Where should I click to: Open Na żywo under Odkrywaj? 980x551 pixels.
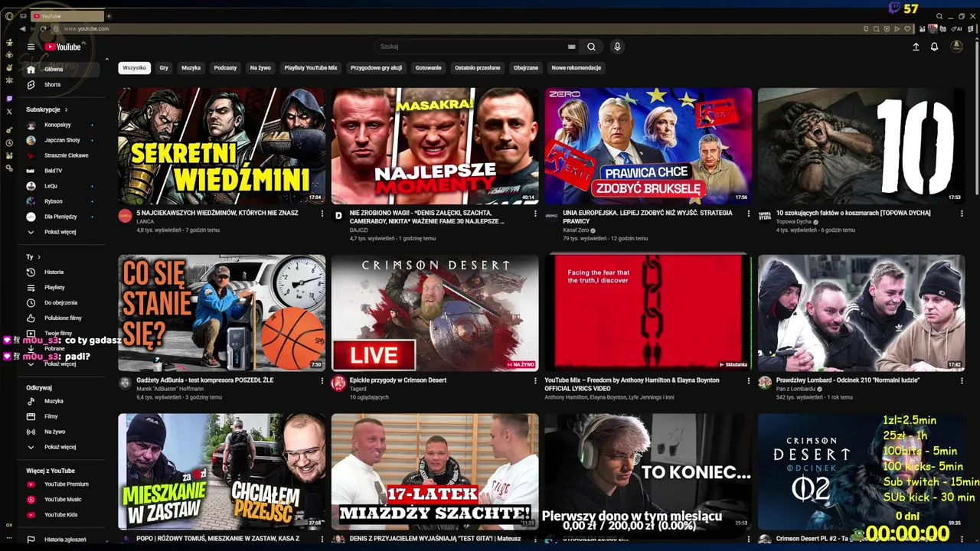click(61, 432)
